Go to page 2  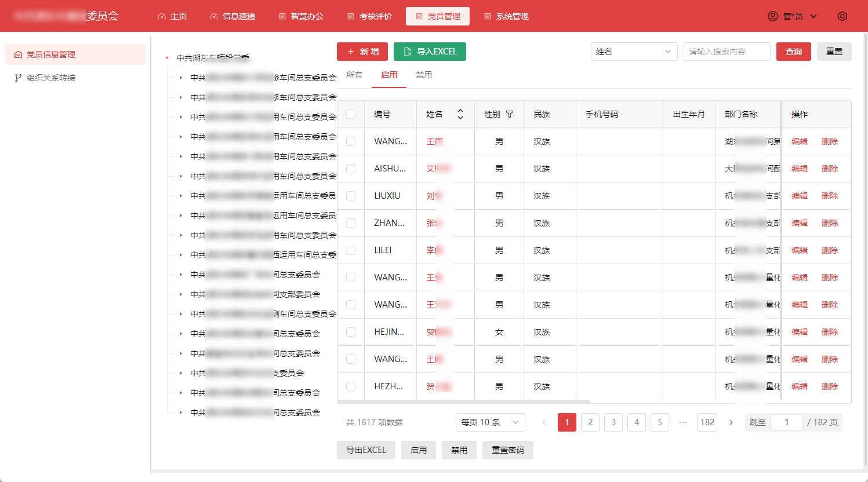pos(590,422)
